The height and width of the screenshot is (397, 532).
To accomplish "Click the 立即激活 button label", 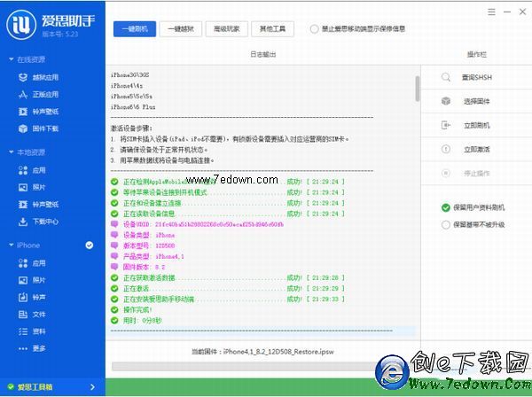I will (x=477, y=149).
